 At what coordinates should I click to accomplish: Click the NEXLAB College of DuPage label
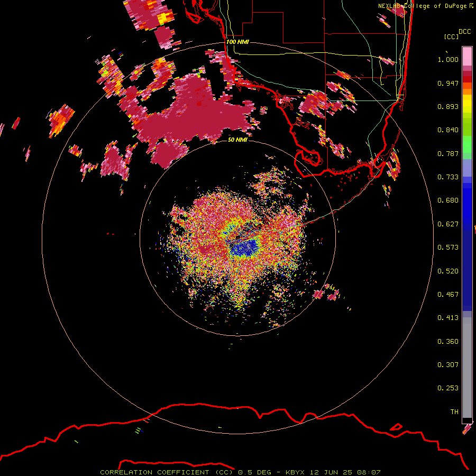pos(425,6)
